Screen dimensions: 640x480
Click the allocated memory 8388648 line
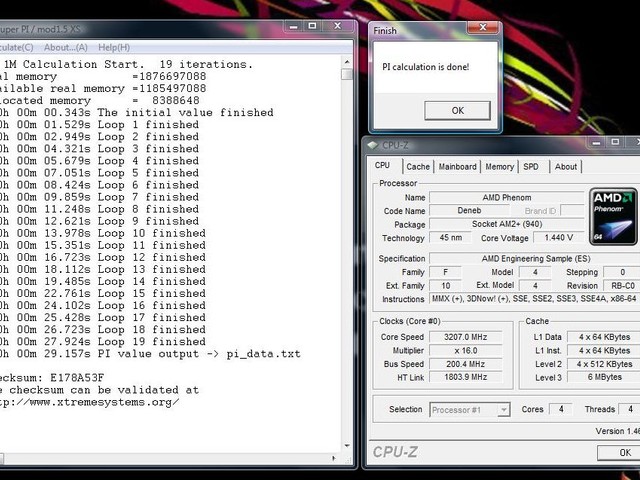coord(100,100)
